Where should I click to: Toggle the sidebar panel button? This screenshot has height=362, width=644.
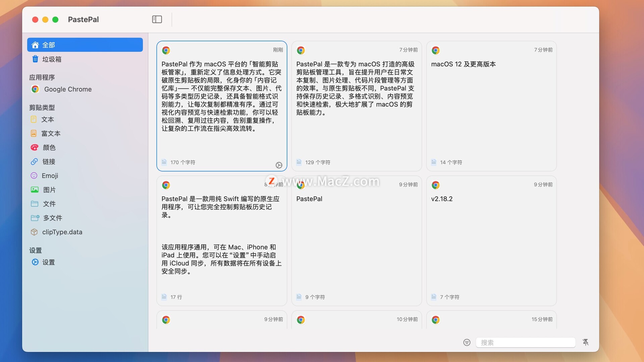157,19
